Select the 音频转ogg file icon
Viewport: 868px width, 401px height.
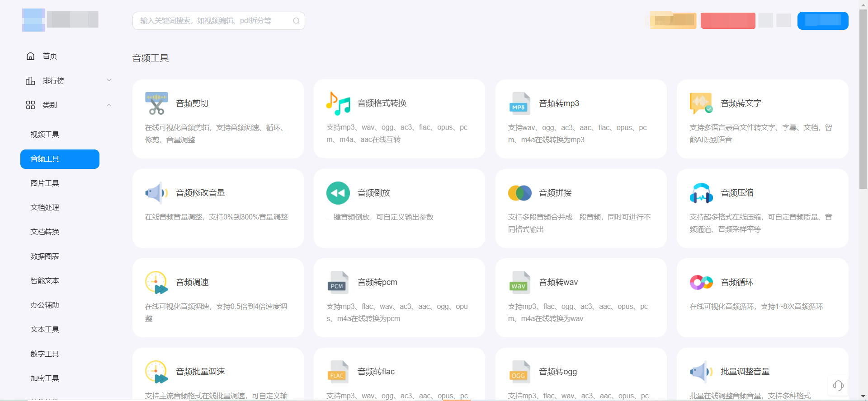coord(520,372)
